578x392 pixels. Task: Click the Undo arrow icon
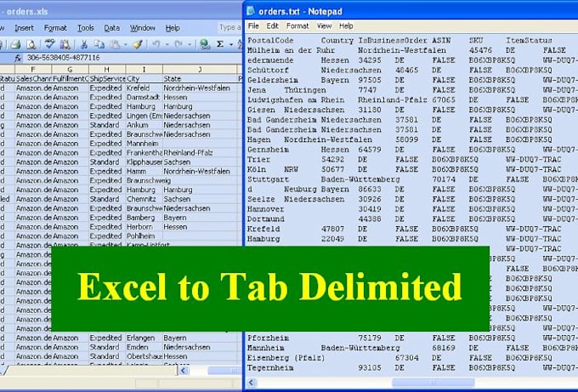pyautogui.click(x=156, y=44)
